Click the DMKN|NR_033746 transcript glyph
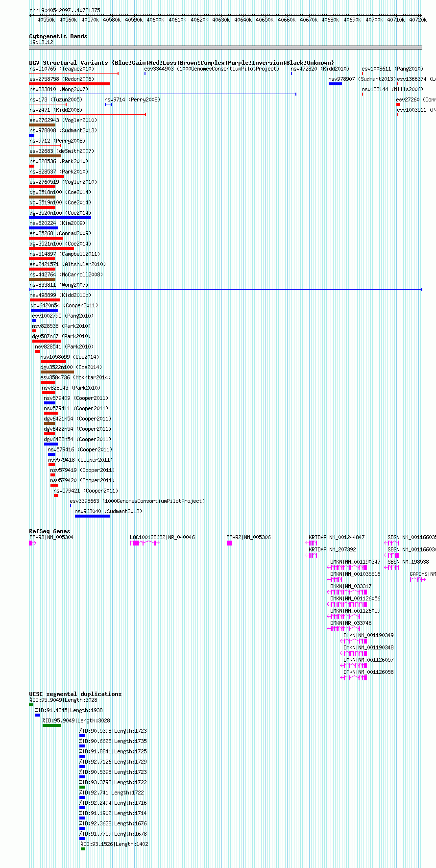The width and height of the screenshot is (436, 868). coord(344,629)
